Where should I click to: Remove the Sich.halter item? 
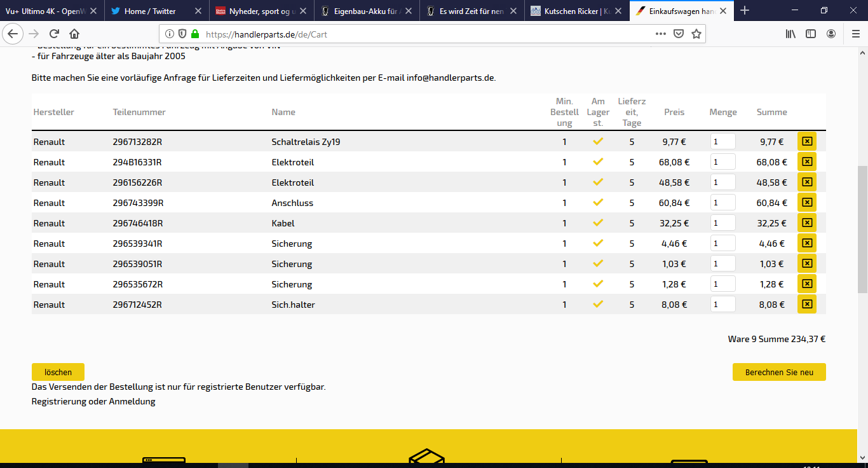807,304
